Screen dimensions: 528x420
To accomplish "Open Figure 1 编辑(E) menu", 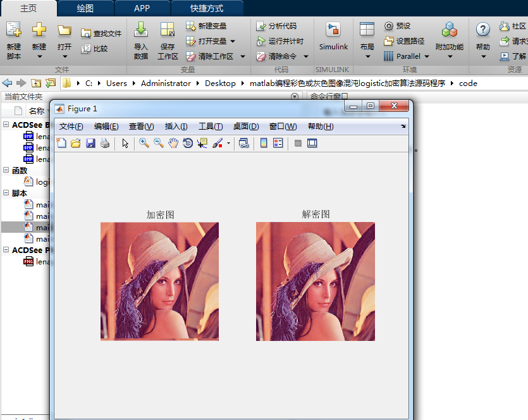I will [106, 127].
